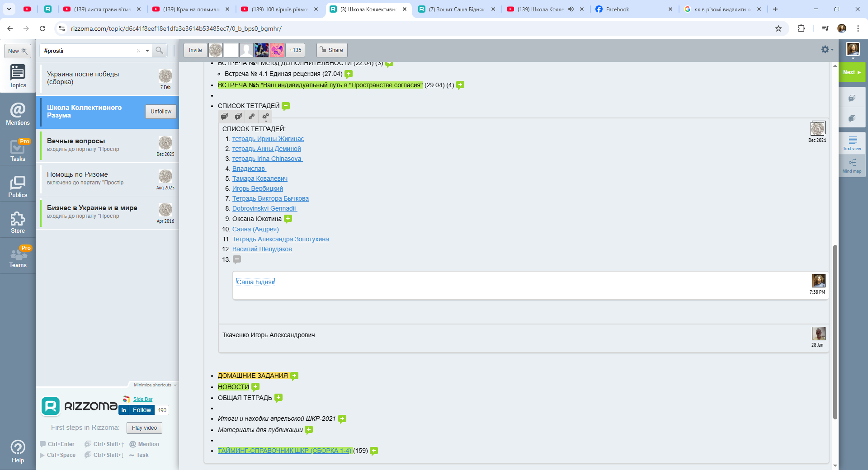The height and width of the screenshot is (470, 868).
Task: Expand the +135 participants list
Action: [295, 50]
